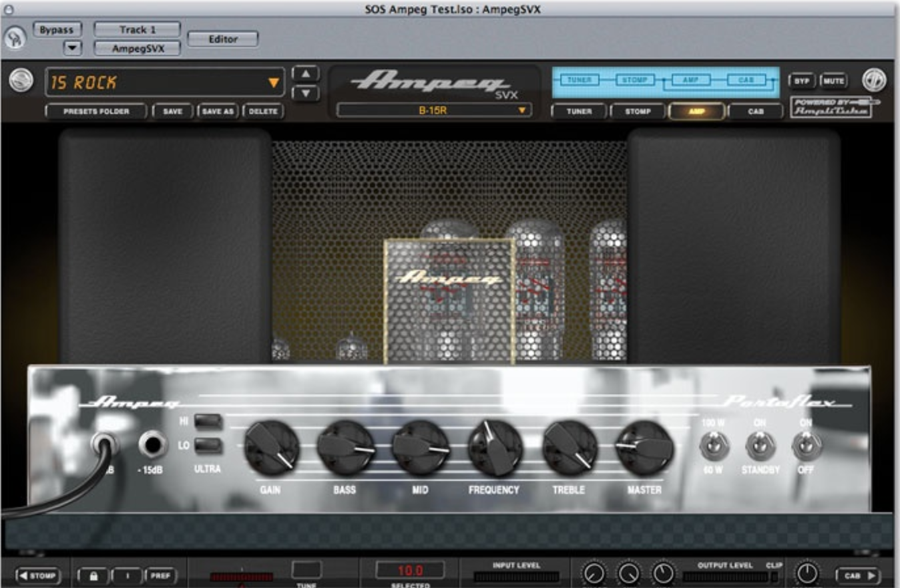Click the PRESETS FOLDER button

point(96,111)
